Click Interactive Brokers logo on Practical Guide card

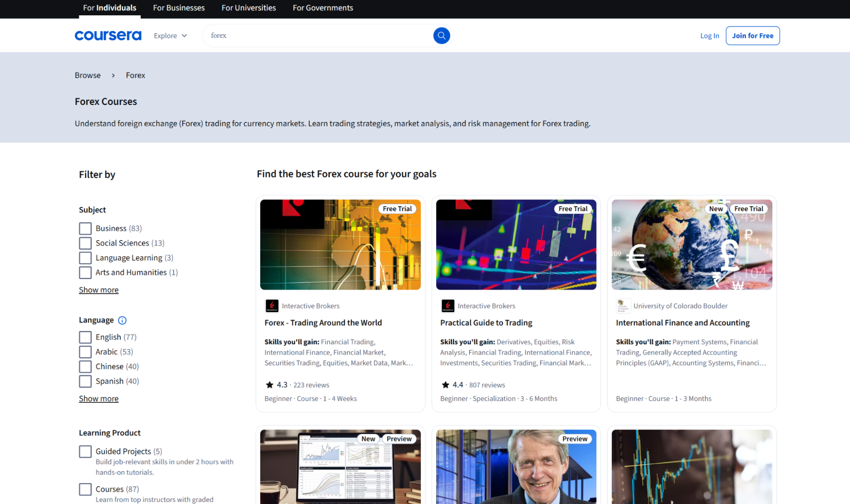(x=447, y=306)
